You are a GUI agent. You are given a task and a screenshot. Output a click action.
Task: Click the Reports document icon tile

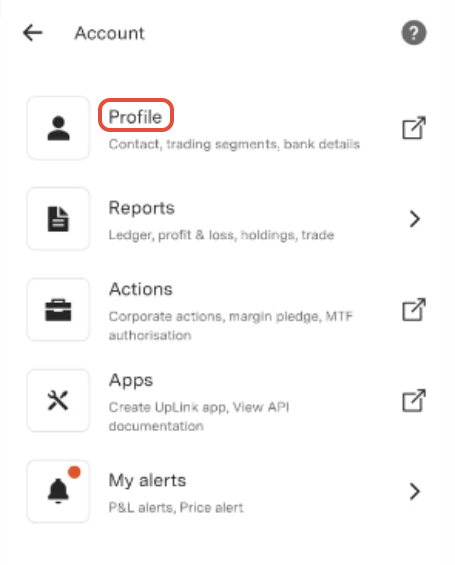click(58, 219)
